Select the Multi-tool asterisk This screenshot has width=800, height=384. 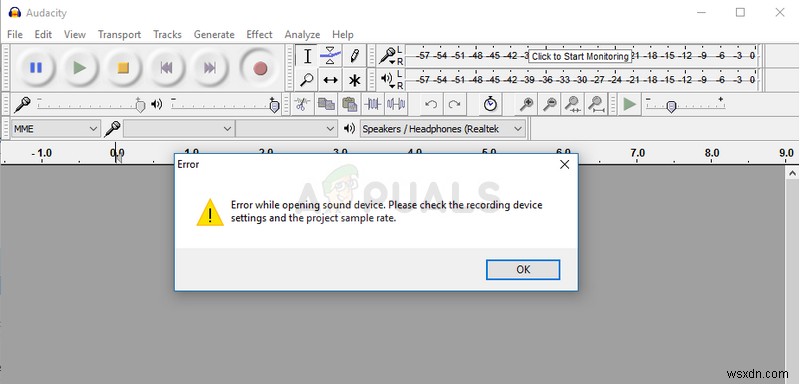click(x=354, y=80)
